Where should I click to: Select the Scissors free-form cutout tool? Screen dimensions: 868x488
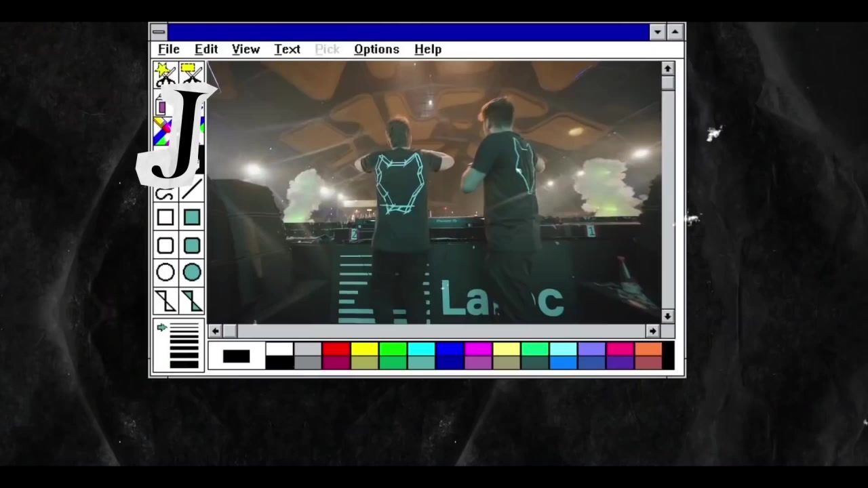coord(165,74)
